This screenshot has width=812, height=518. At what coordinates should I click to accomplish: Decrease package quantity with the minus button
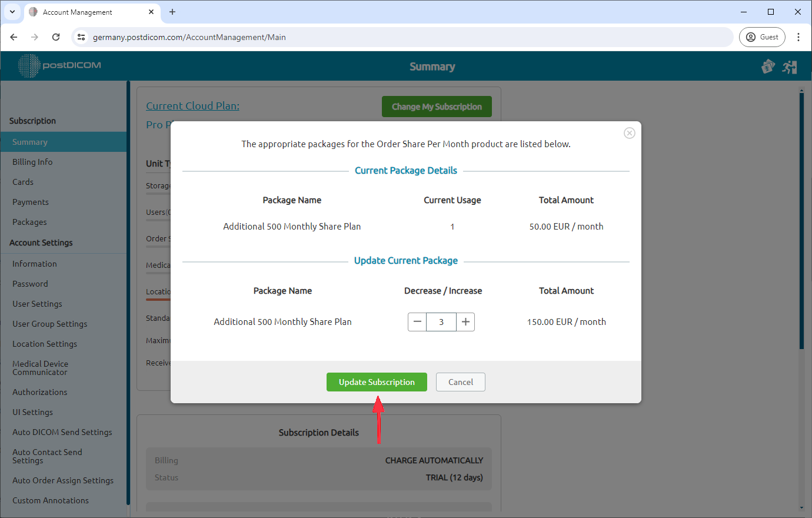click(417, 322)
